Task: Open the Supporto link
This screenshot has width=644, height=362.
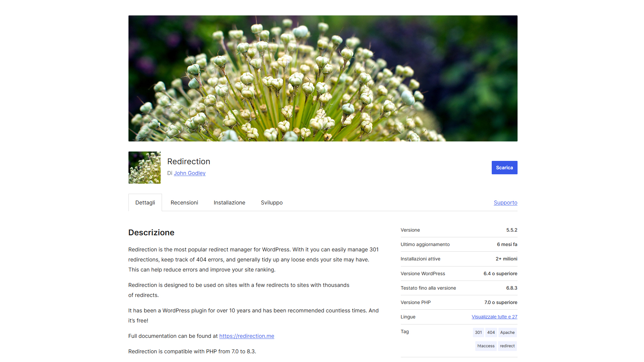Action: (505, 202)
